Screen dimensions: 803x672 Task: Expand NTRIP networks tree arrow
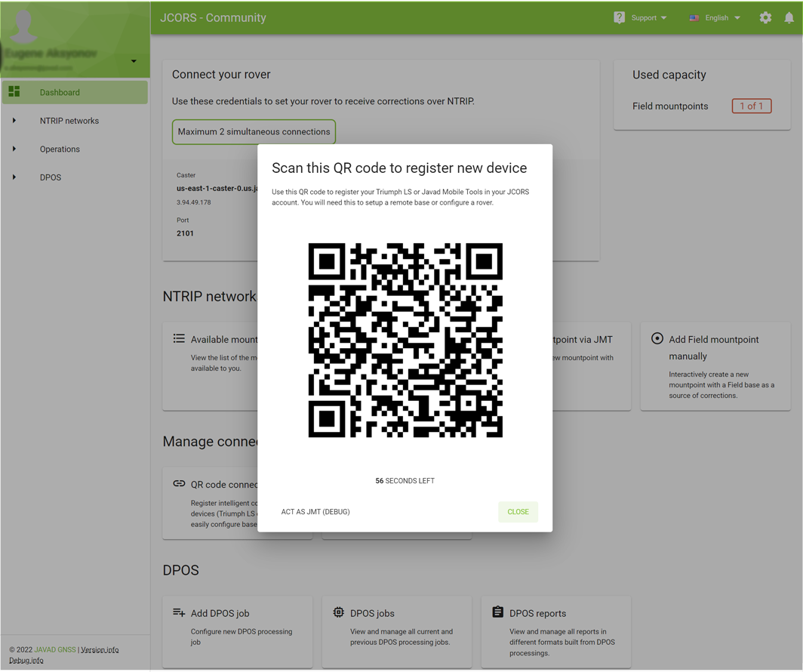14,120
